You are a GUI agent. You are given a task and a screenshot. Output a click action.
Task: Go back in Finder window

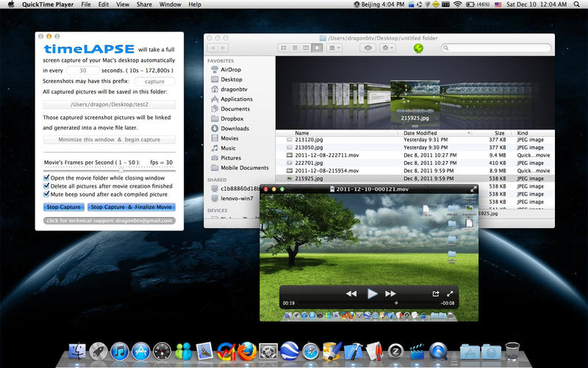click(x=212, y=48)
